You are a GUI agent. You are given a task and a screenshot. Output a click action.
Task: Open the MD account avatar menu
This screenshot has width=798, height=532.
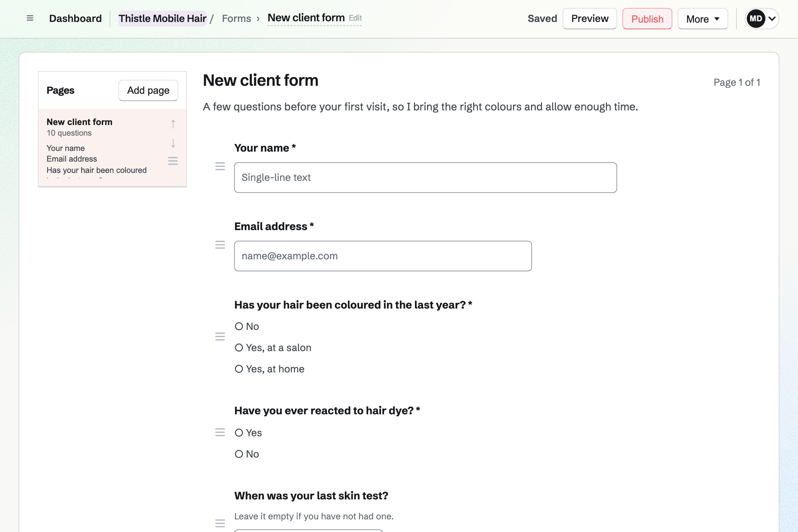pos(762,19)
